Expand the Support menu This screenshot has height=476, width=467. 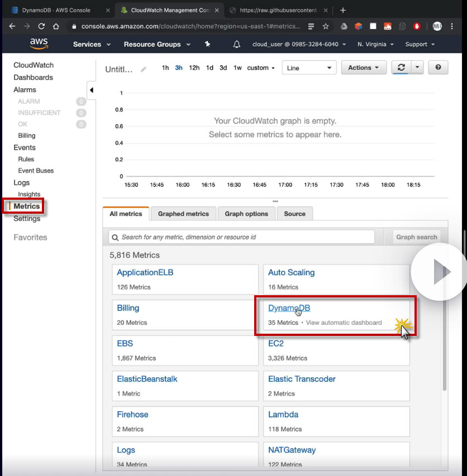(x=420, y=44)
